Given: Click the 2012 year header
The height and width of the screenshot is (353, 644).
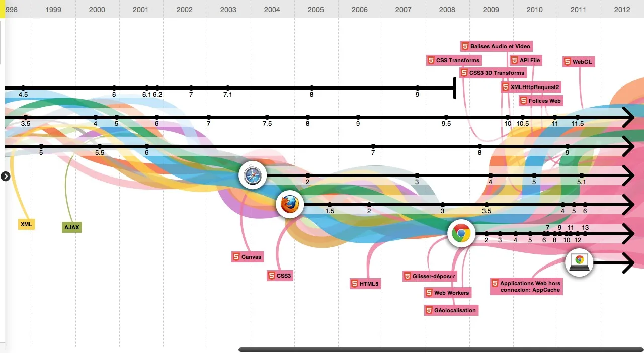Looking at the screenshot, I should (622, 9).
